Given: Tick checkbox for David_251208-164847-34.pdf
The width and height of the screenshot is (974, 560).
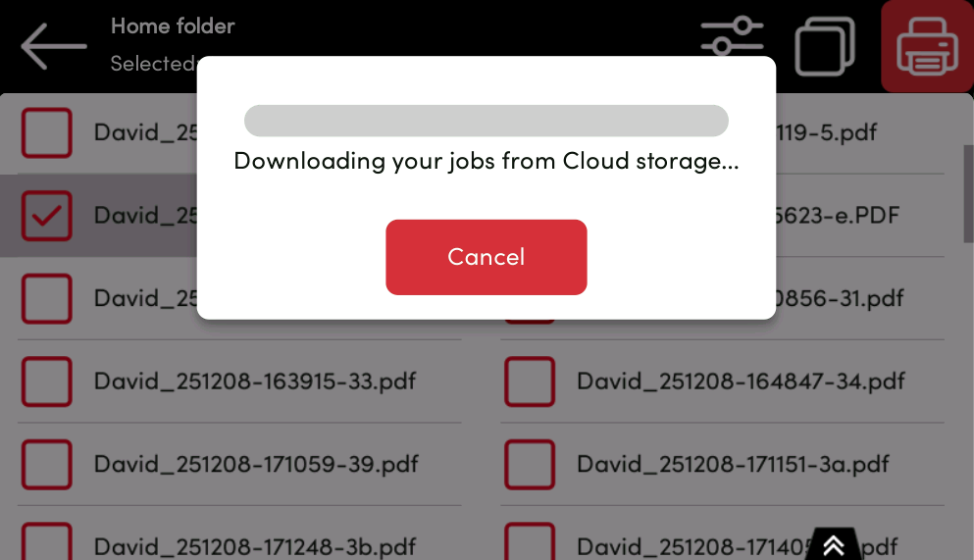Looking at the screenshot, I should pos(530,382).
